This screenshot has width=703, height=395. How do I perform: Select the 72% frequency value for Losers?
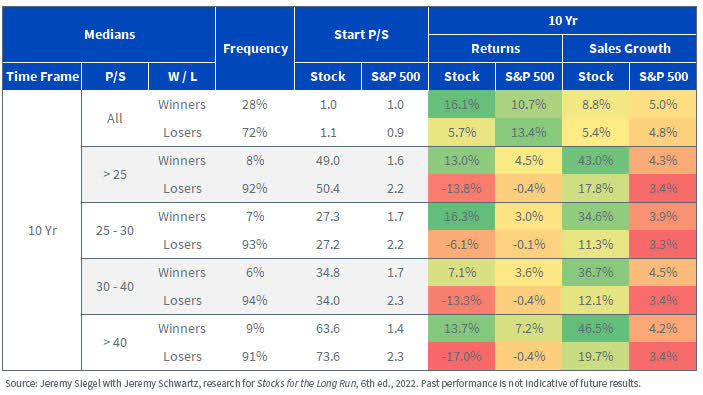point(255,133)
